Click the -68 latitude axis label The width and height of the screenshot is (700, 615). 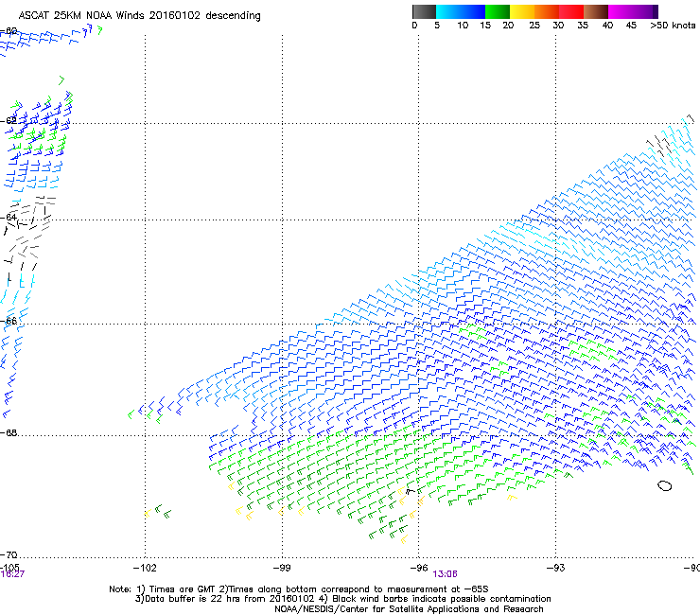(x=9, y=432)
